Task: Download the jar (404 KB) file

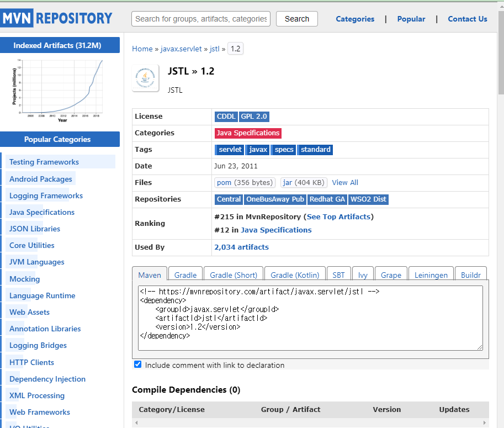Action: pos(304,183)
